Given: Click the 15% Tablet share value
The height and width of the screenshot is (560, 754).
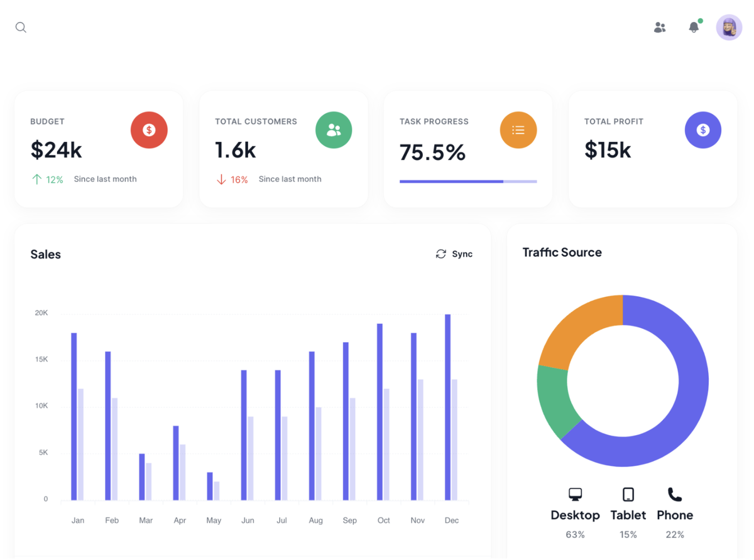Looking at the screenshot, I should tap(628, 535).
